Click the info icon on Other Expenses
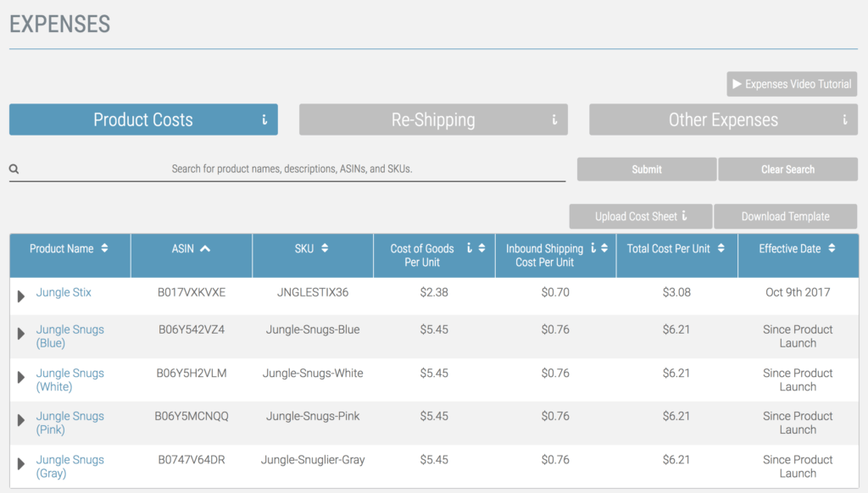868x493 pixels. (x=845, y=119)
